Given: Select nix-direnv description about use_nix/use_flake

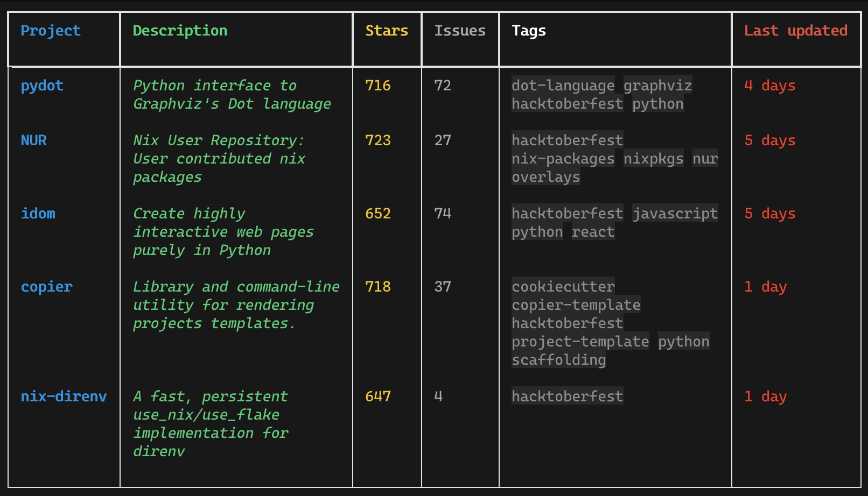Looking at the screenshot, I should (211, 424).
